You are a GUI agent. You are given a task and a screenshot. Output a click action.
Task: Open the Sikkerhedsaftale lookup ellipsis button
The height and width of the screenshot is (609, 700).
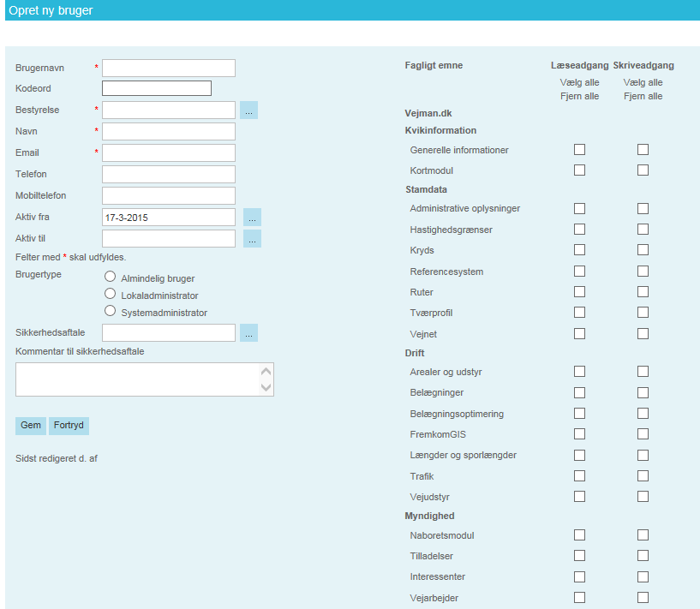pos(248,333)
